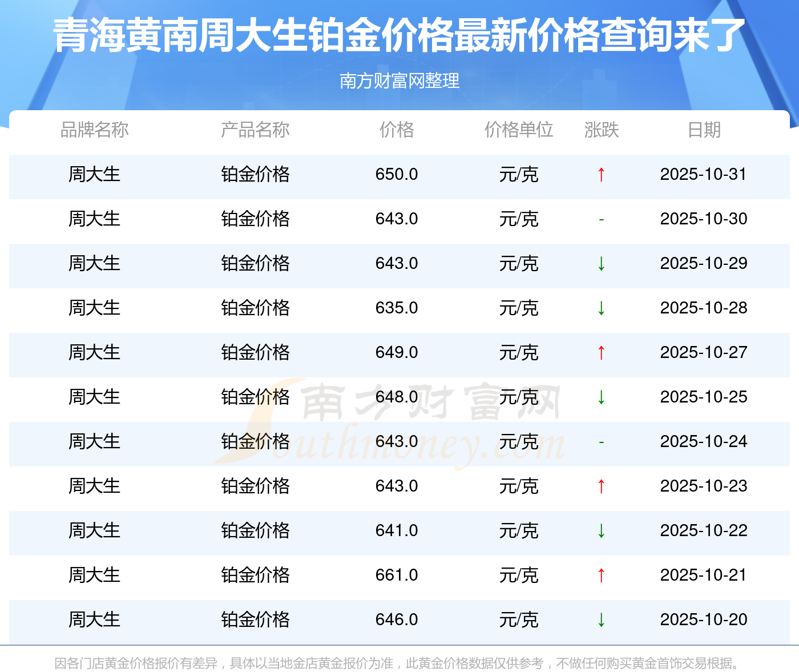Click the green down arrow for 2025-10-20
This screenshot has height=672, width=799.
pos(601,619)
